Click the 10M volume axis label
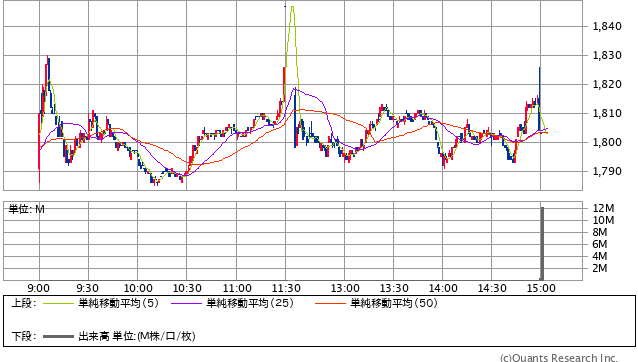This screenshot has height=362, width=638. [603, 220]
